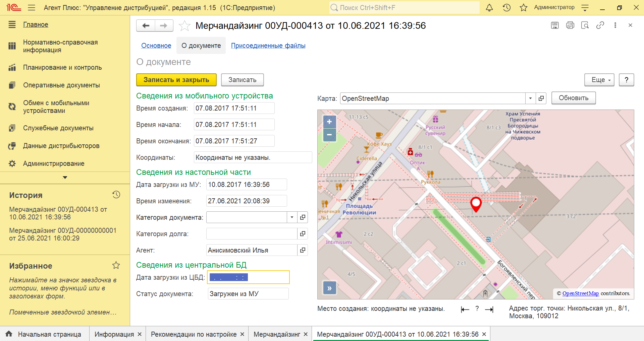Image resolution: width=644 pixels, height=341 pixels.
Task: Switch to the Основное tab
Action: [156, 46]
